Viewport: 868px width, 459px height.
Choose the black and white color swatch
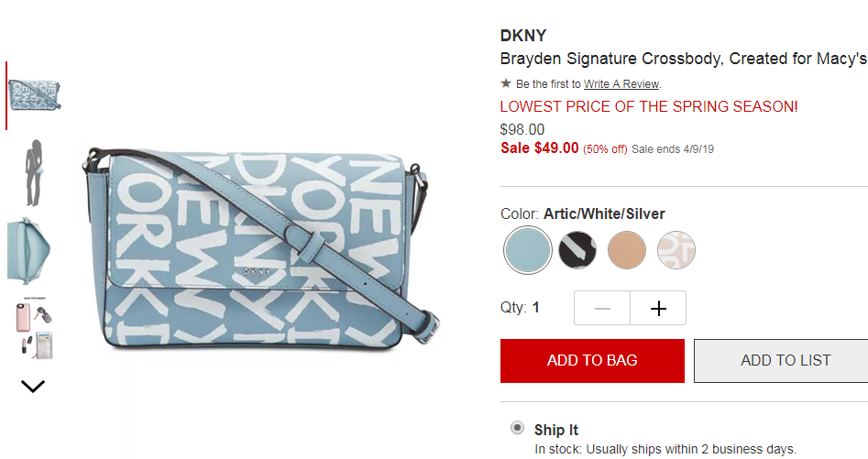pos(577,250)
